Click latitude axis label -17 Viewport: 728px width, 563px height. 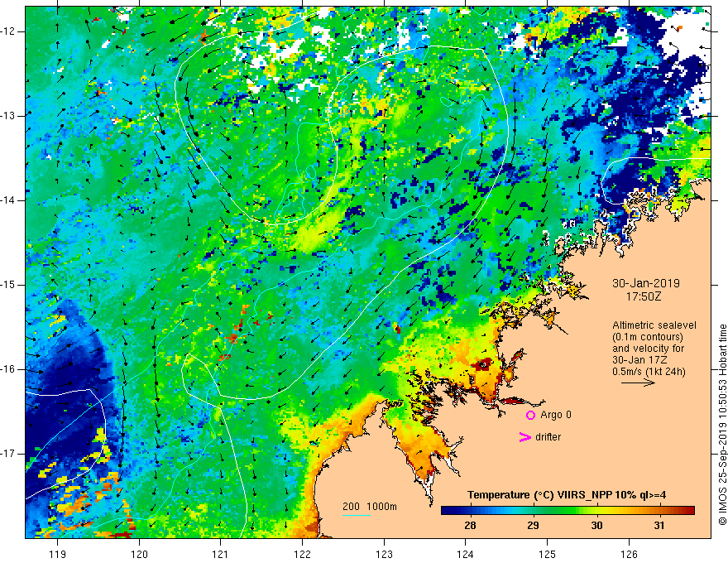8,454
